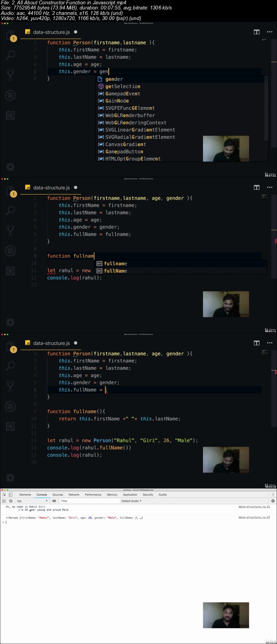This screenshot has height=644, width=277.
Task: Open the 'top' JavaScript context dropdown
Action: point(32,501)
